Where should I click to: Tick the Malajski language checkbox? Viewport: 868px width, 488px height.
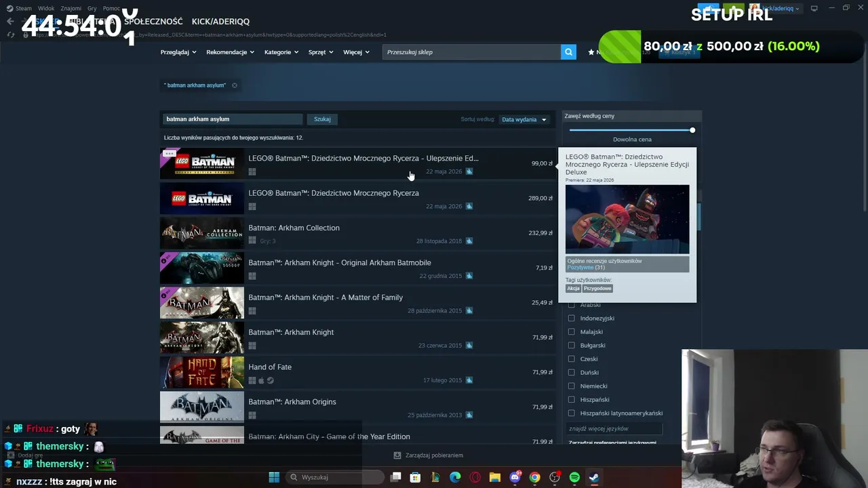[x=571, y=331]
